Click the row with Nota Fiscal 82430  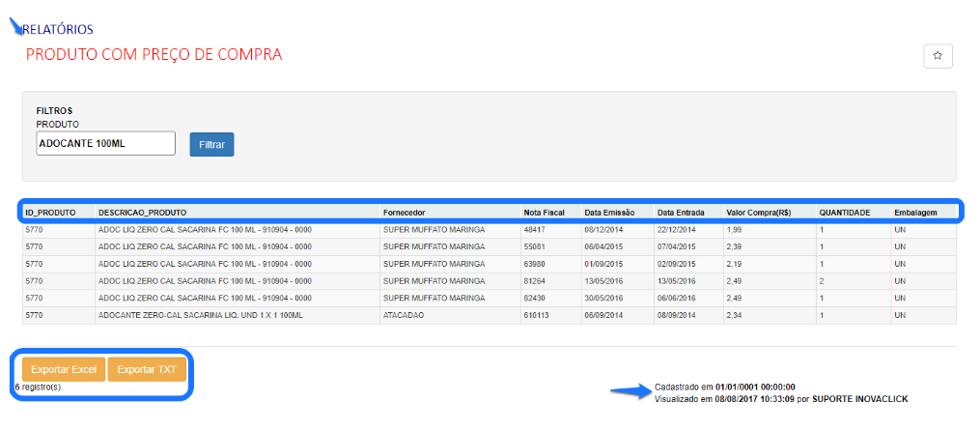(536, 298)
